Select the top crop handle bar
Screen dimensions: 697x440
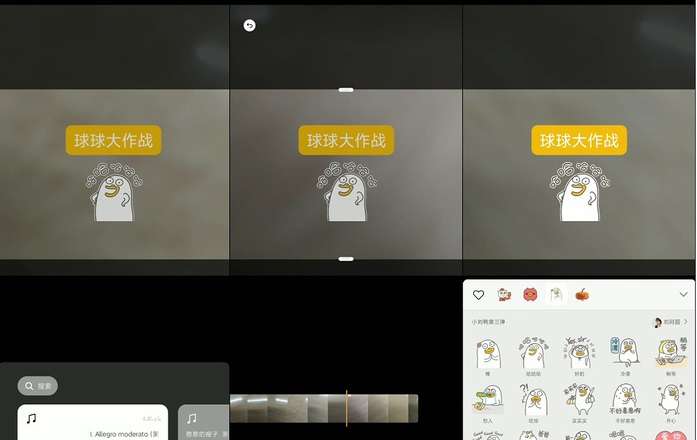(x=346, y=90)
